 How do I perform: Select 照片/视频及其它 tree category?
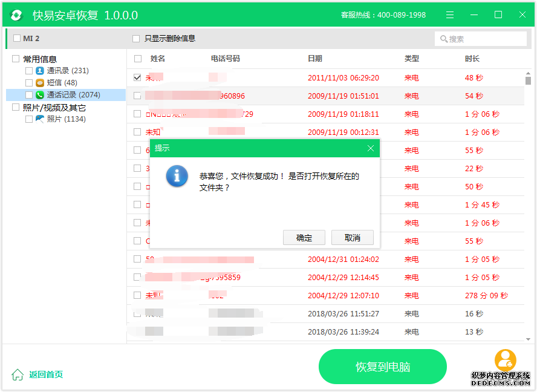click(54, 108)
